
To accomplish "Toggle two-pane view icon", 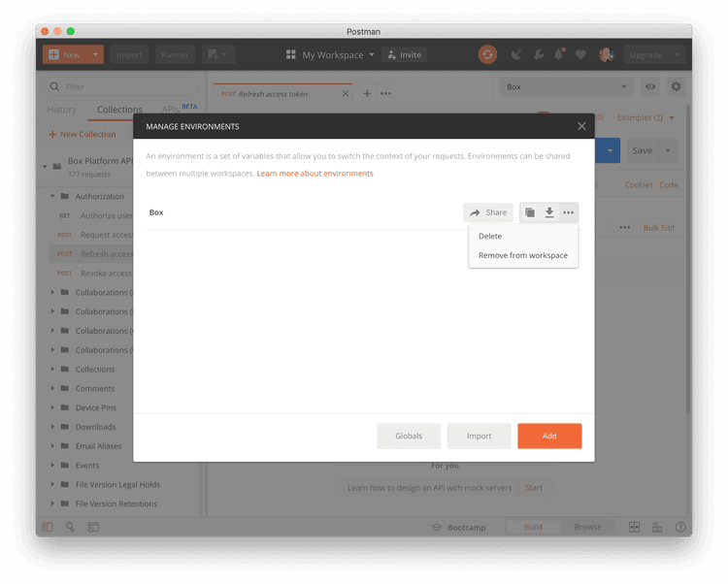I will (634, 527).
